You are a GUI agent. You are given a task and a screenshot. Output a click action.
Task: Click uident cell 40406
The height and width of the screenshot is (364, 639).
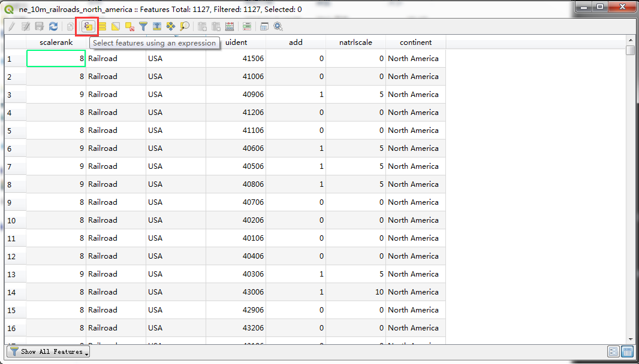pyautogui.click(x=236, y=256)
